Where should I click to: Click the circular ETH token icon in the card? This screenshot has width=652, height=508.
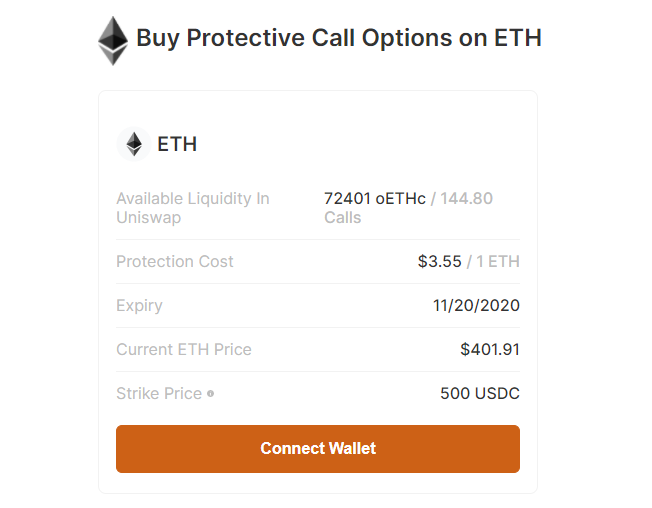pos(133,144)
